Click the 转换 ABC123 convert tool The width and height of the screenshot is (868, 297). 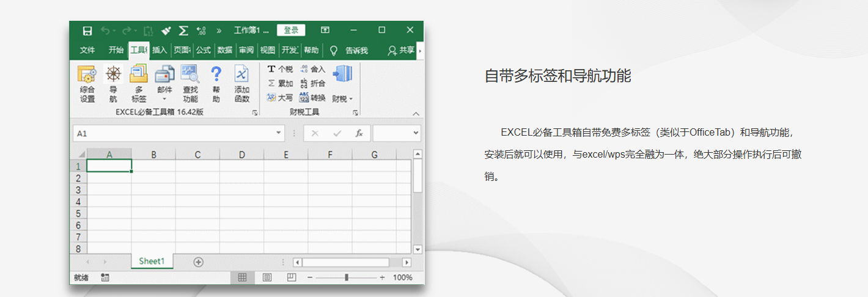(x=312, y=97)
